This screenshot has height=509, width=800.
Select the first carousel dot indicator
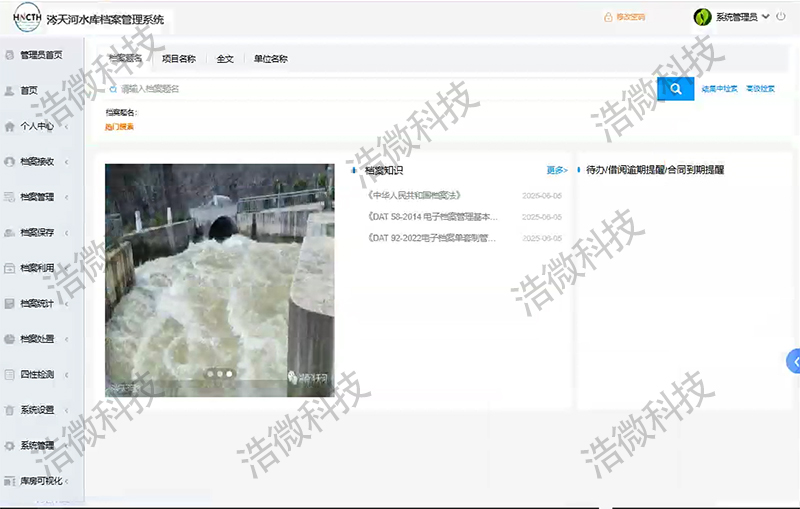click(x=210, y=374)
